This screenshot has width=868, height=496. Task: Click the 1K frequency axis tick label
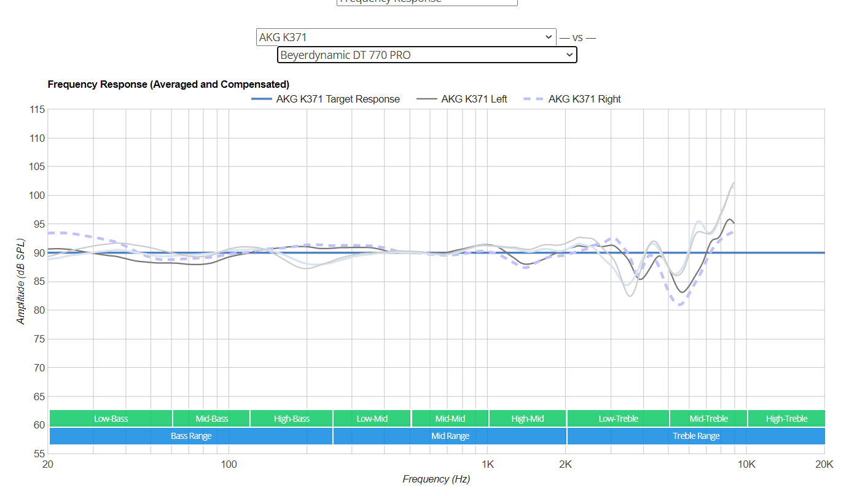click(488, 463)
